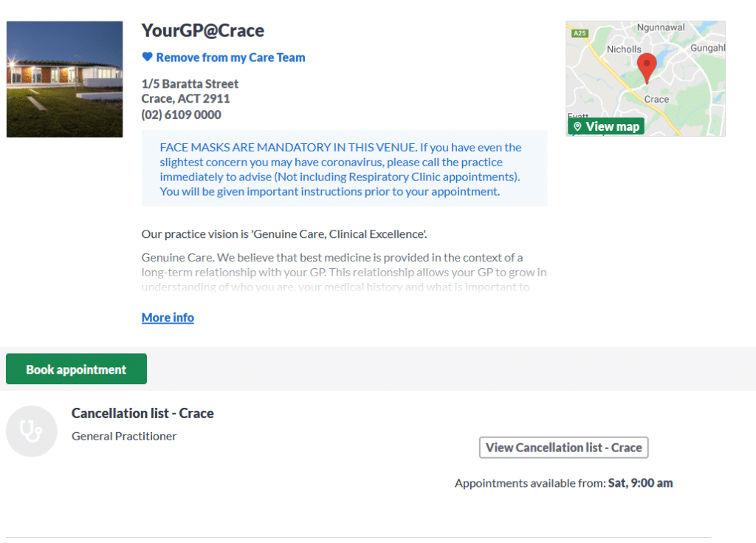This screenshot has width=756, height=543.
Task: Click the face masks notice banner
Action: tap(344, 168)
